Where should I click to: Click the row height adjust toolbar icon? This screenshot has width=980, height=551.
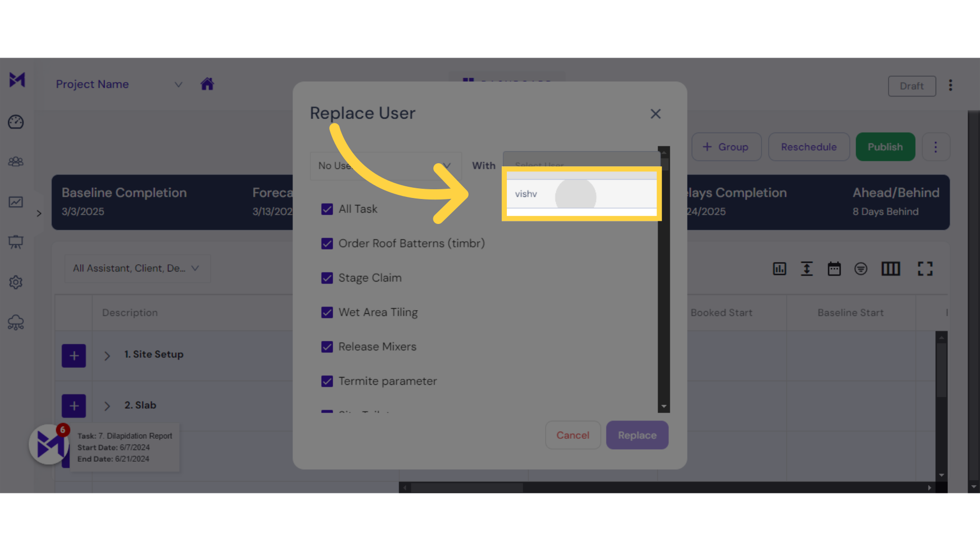(x=806, y=269)
